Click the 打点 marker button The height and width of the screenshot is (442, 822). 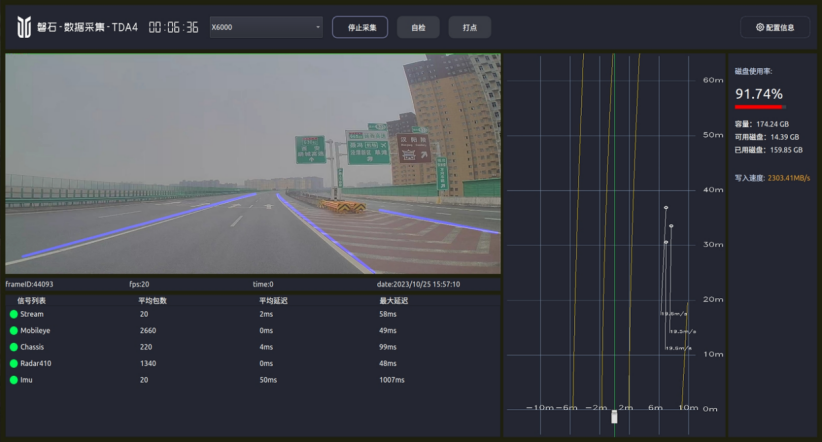click(x=469, y=27)
